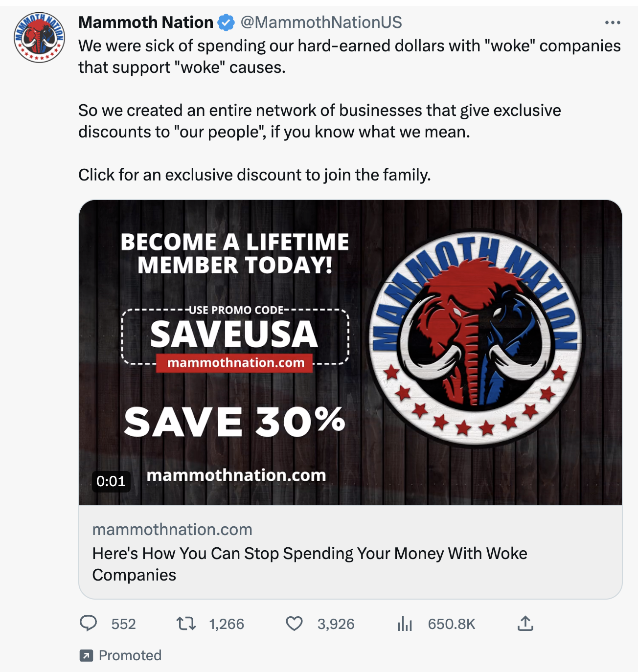Click the Mammoth Nation logo in video

pyautogui.click(x=475, y=337)
